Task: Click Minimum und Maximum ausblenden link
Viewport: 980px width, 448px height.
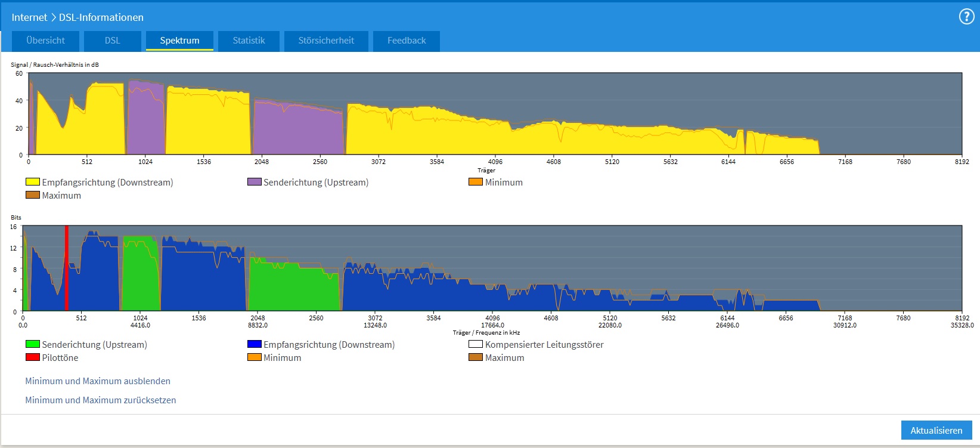Action: 98,381
